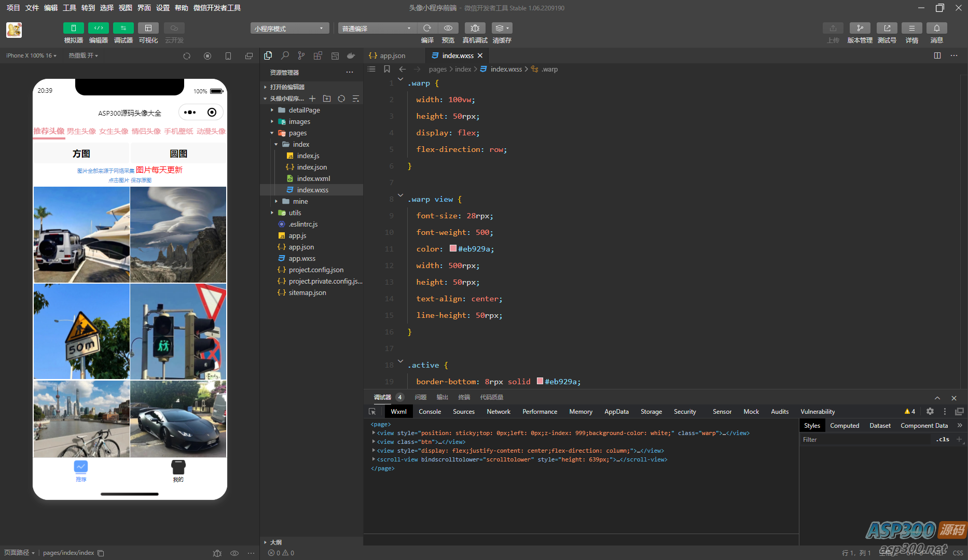Screen dimensions: 968x560
Task: Click the split editor icon
Action: click(937, 55)
